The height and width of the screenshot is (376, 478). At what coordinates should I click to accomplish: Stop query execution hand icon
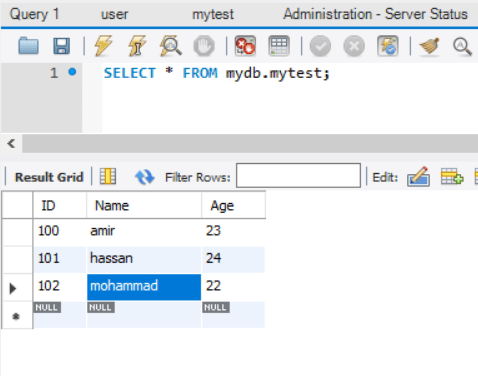204,46
